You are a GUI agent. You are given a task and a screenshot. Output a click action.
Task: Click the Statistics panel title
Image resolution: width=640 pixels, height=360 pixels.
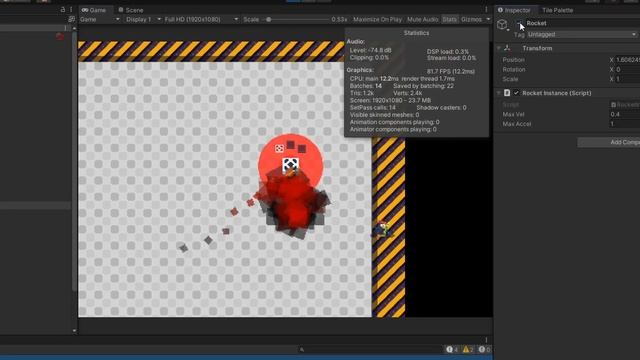click(x=416, y=33)
